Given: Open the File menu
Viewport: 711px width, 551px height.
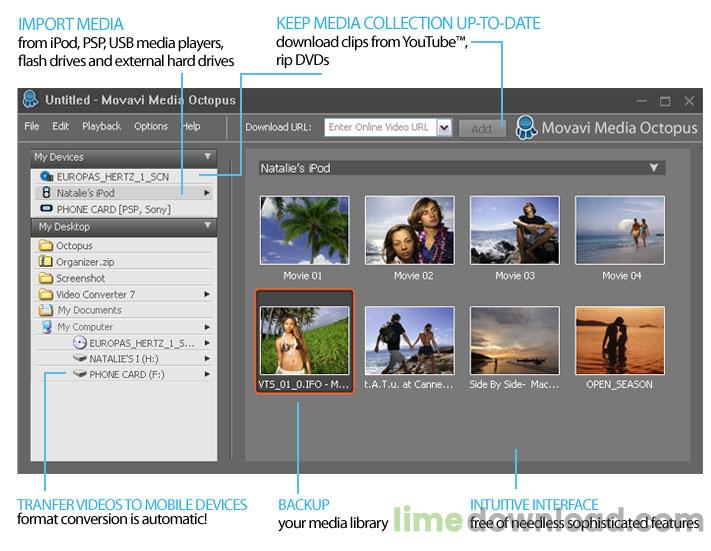Looking at the screenshot, I should [32, 127].
